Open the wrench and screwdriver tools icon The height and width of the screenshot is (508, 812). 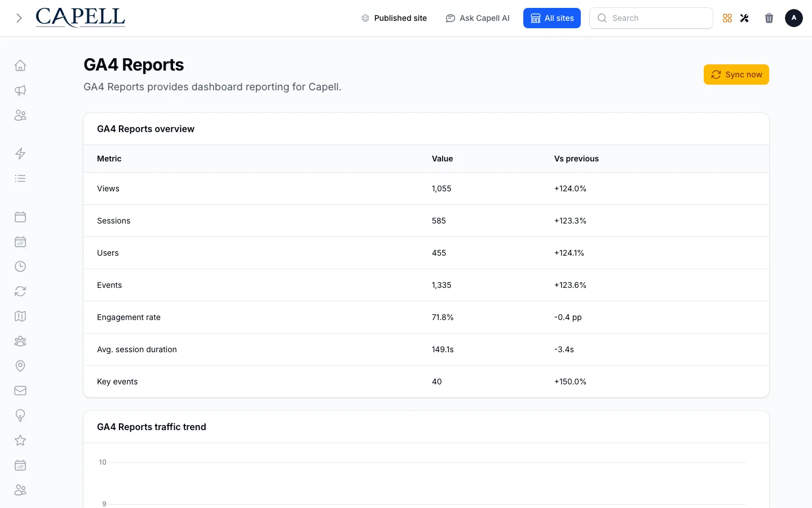[744, 18]
